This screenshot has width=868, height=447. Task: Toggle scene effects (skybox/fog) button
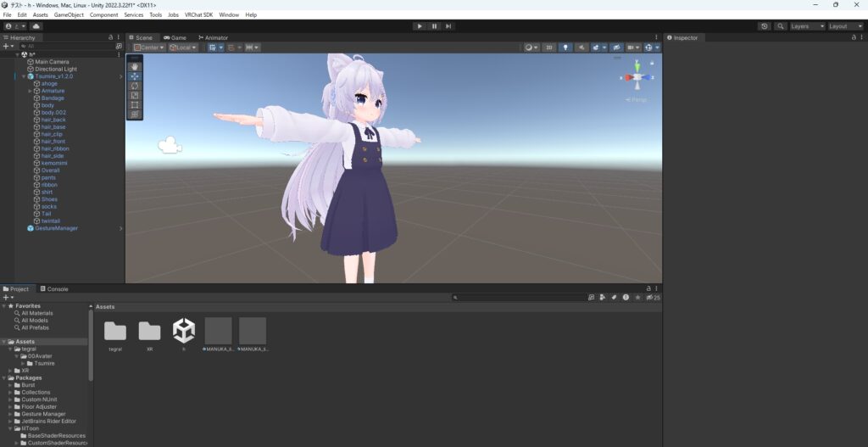point(596,47)
